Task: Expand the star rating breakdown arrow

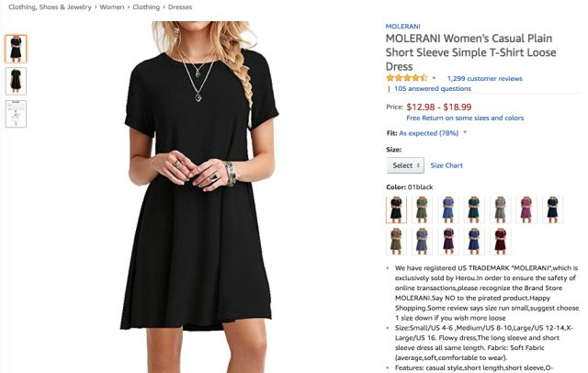Action: [x=434, y=78]
